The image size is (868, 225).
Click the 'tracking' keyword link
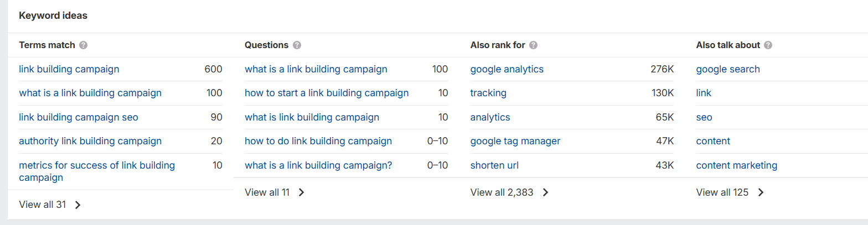coord(488,93)
